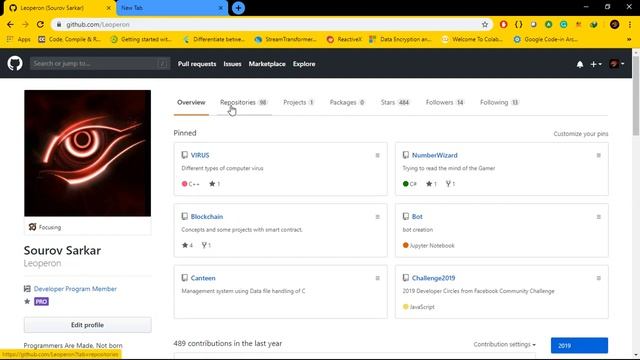640x360 pixels.
Task: Click the browser forward arrow
Action: point(25,24)
